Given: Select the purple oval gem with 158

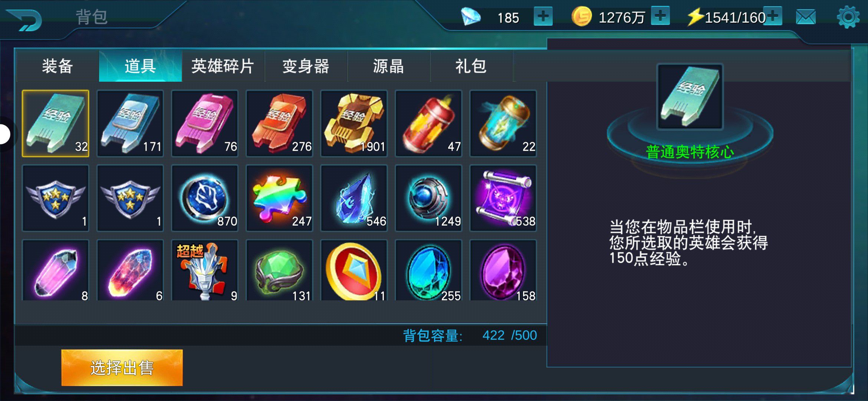Looking at the screenshot, I should click(503, 270).
